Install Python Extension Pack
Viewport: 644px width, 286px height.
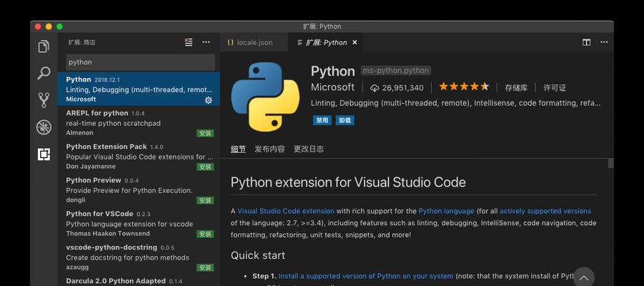[205, 167]
